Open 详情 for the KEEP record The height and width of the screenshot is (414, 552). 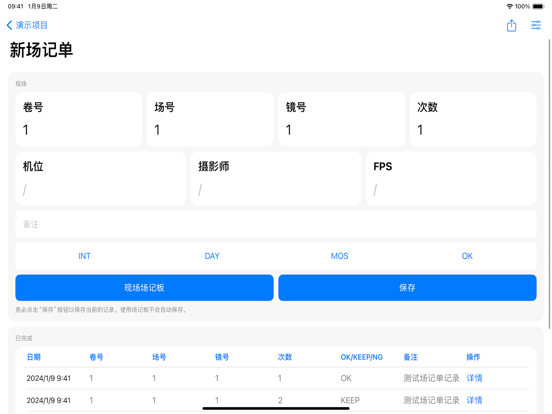tap(474, 400)
